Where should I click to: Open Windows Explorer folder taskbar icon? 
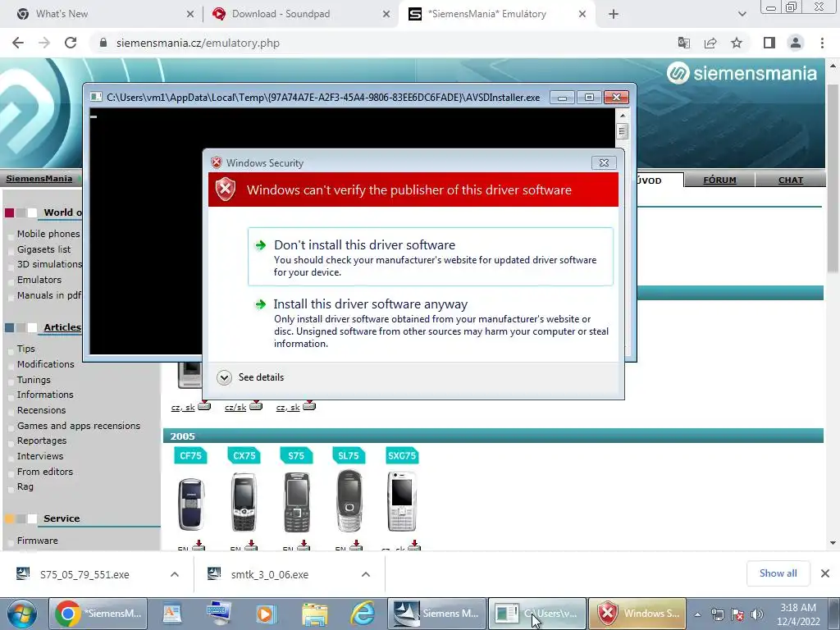coord(315,614)
